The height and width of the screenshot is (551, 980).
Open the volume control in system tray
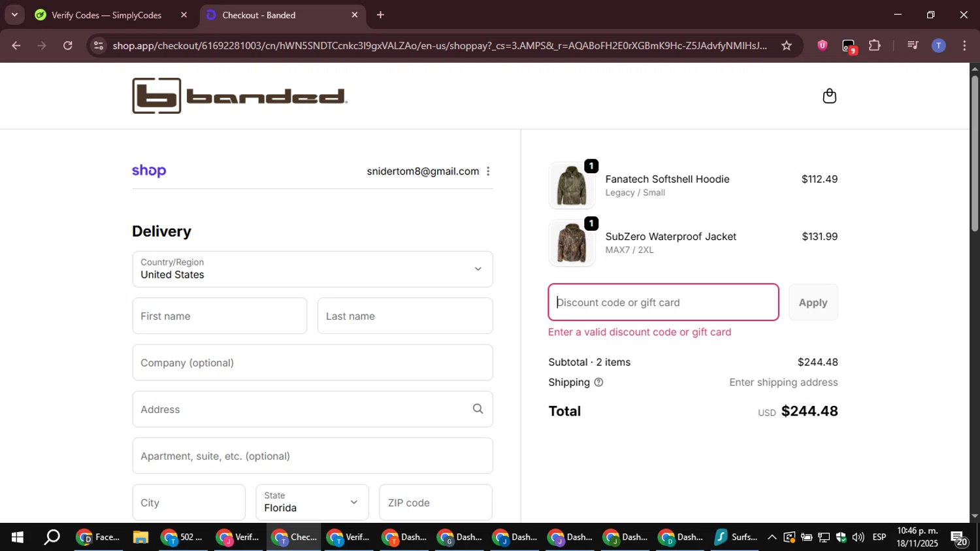858,537
